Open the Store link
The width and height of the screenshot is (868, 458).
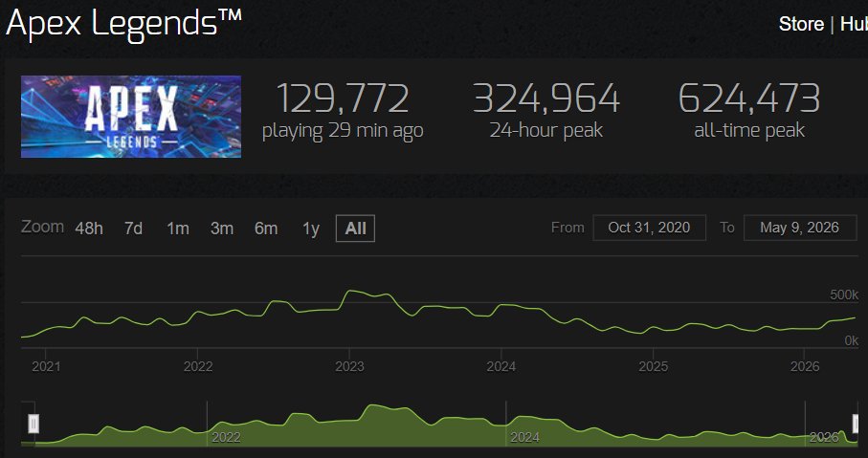(x=801, y=24)
